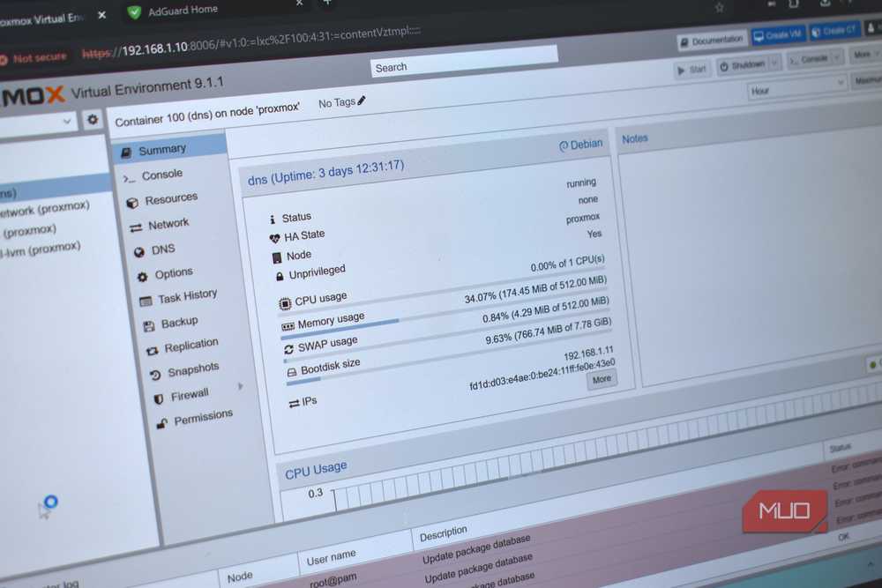
Task: Click the Console toolbar button
Action: click(x=810, y=59)
